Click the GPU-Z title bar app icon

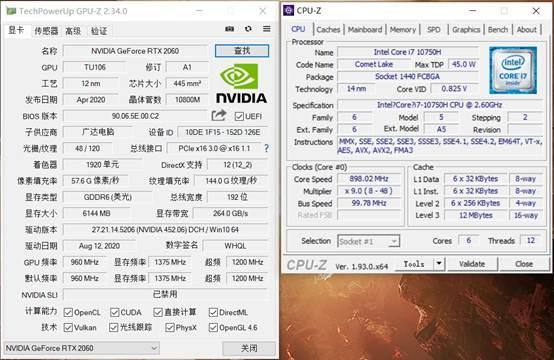pos(11,11)
